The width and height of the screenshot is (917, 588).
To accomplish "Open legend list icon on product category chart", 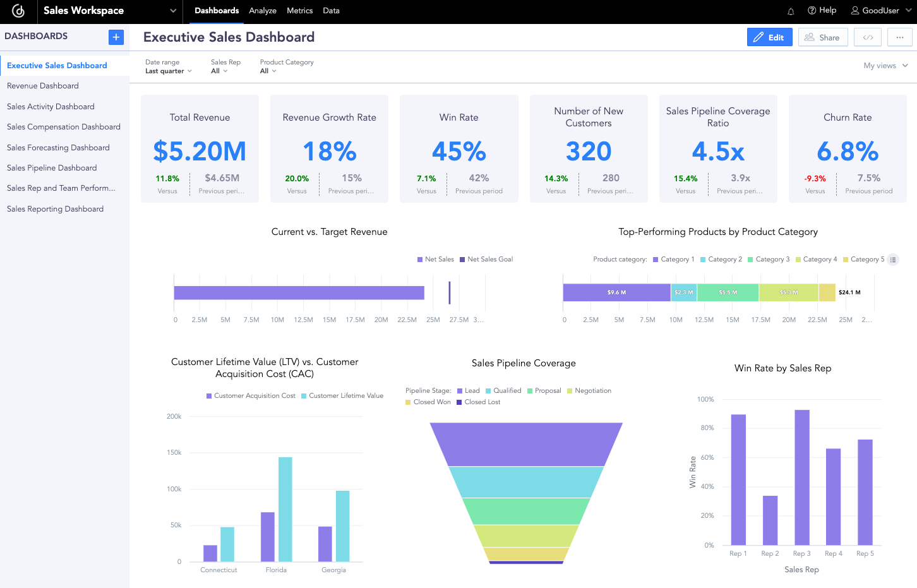I will (892, 260).
